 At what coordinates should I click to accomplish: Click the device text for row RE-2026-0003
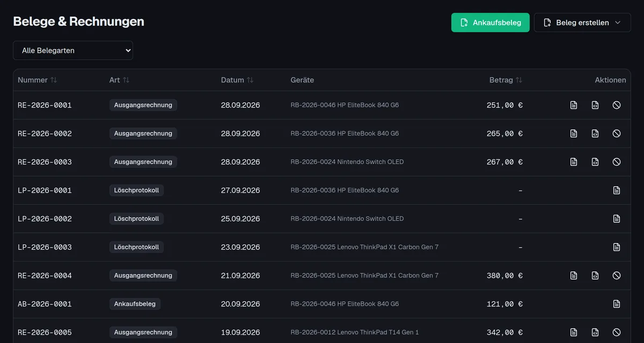pos(347,162)
